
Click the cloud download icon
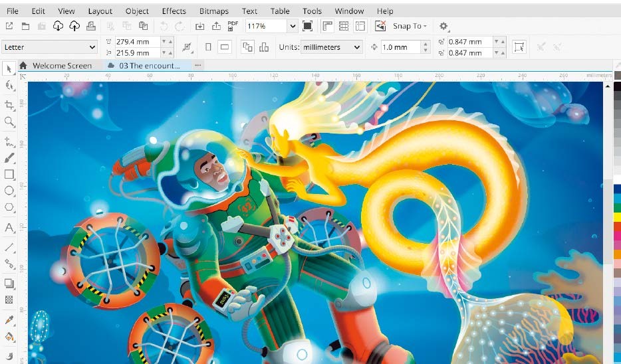tap(59, 26)
